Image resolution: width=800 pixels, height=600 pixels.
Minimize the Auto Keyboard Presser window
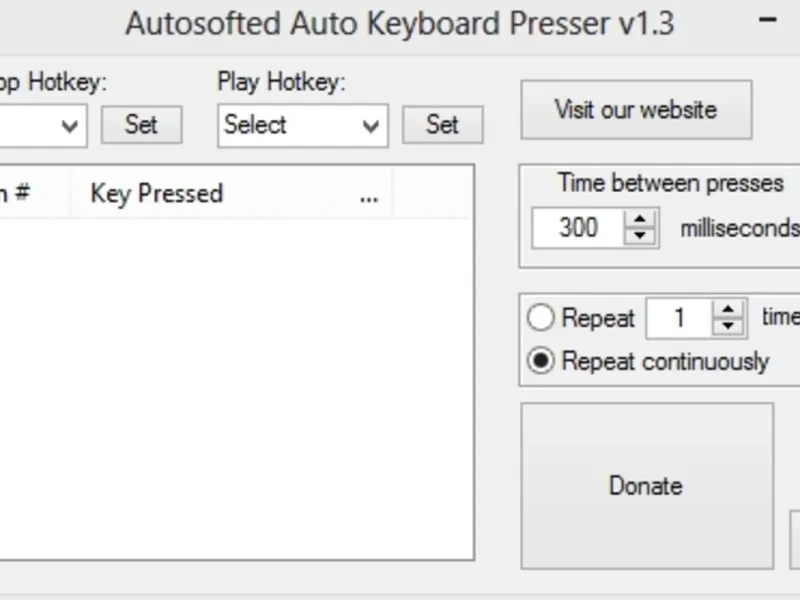pos(767,20)
